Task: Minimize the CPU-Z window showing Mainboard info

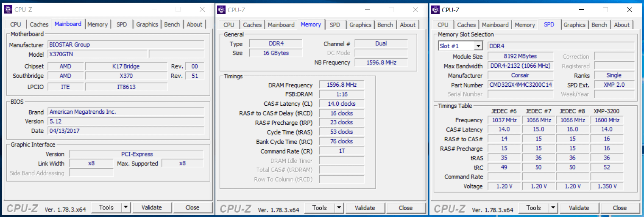Action: (x=154, y=9)
